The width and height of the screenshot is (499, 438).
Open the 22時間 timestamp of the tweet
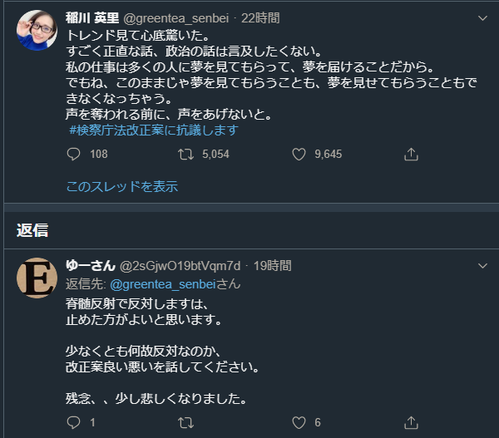click(260, 18)
